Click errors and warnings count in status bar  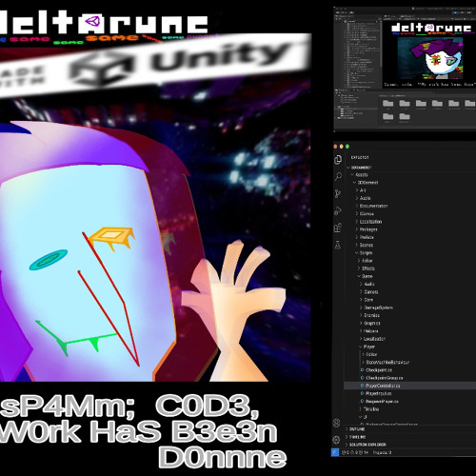(x=355, y=452)
